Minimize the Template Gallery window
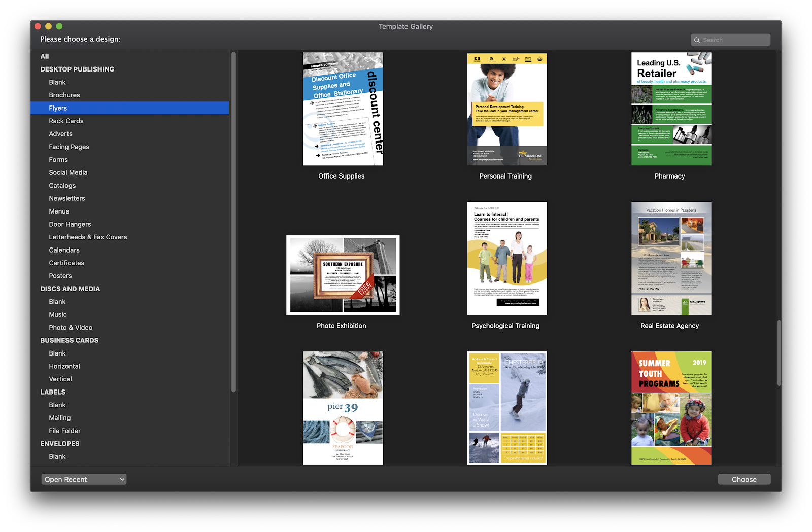 [48, 26]
